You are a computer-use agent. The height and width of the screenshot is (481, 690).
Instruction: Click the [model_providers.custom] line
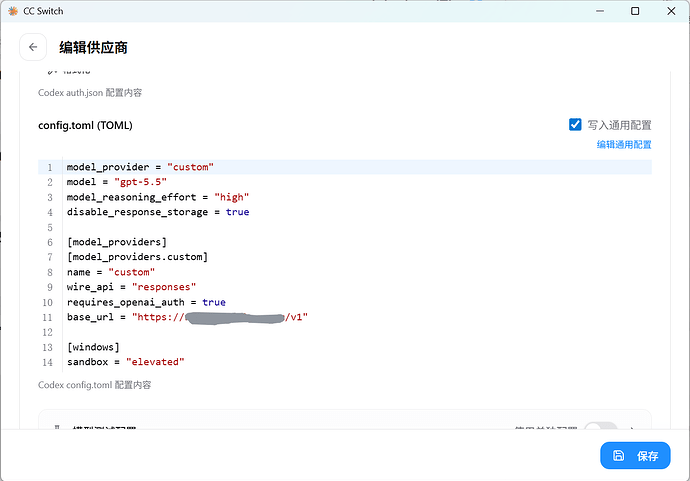(137, 257)
